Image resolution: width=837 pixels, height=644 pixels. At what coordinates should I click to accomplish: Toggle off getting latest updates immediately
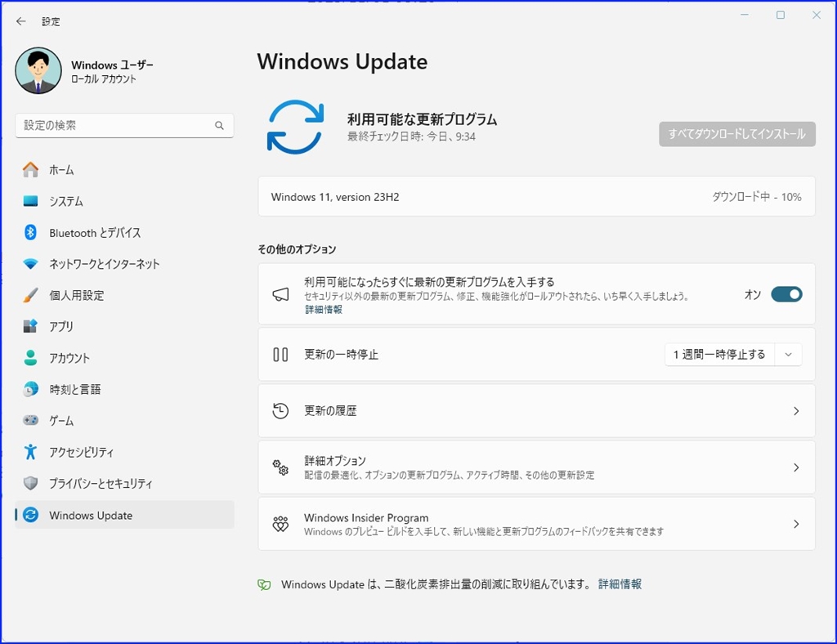[x=786, y=294]
